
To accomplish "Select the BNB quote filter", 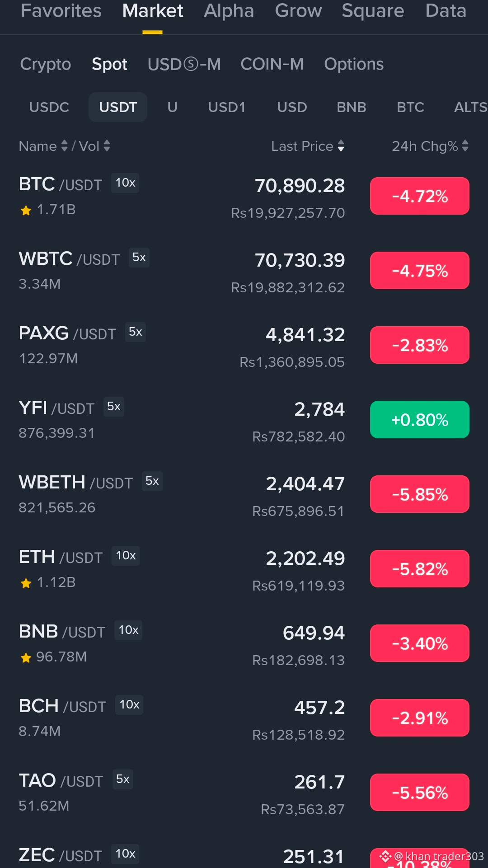I will click(x=351, y=107).
